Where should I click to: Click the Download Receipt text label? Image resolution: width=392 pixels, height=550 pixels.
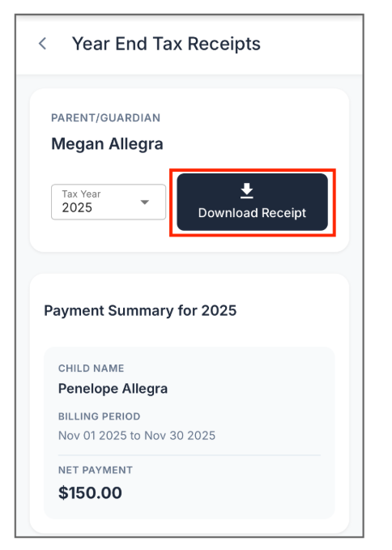pyautogui.click(x=252, y=213)
